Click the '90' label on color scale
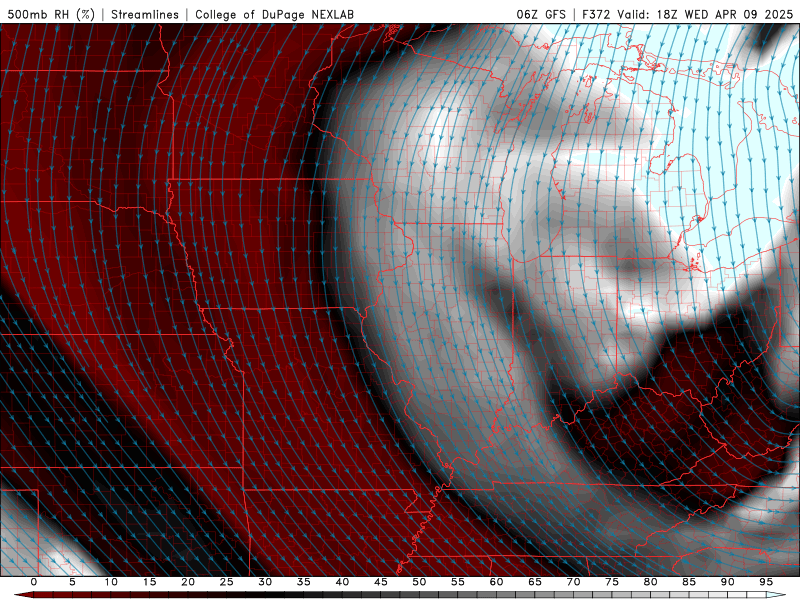This screenshot has width=800, height=600. click(727, 582)
